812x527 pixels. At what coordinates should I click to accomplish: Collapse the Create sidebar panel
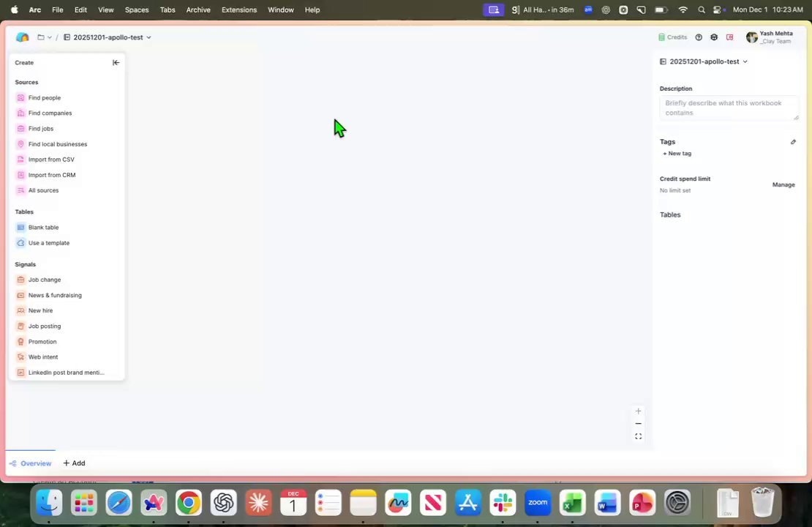116,63
